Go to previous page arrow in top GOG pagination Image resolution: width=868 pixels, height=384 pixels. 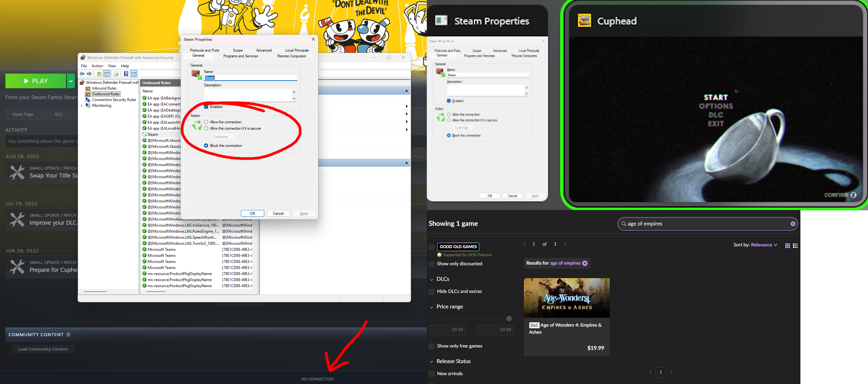pyautogui.click(x=524, y=244)
